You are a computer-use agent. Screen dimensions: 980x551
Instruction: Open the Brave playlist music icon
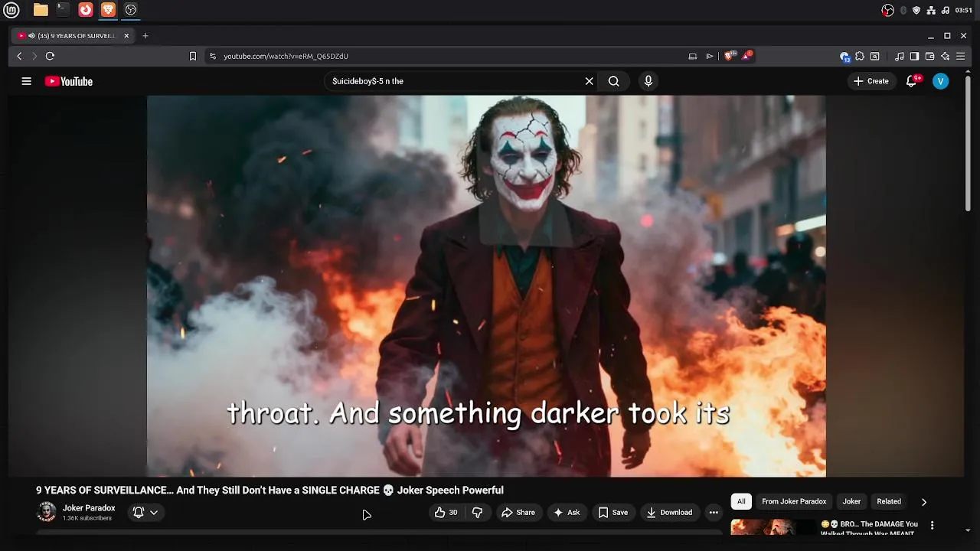(x=900, y=56)
